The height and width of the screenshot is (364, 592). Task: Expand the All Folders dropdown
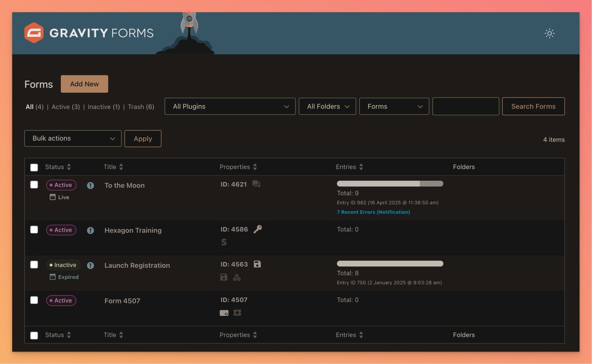[327, 106]
